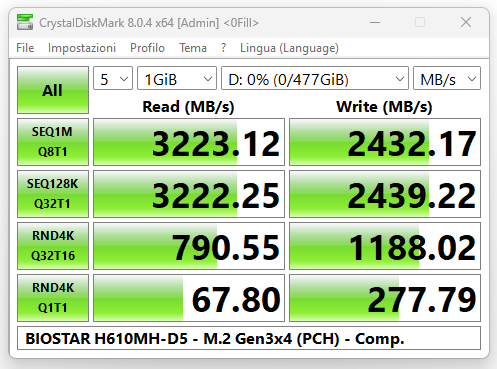Click the CrystalDiskMark app icon in title bar

25,22
